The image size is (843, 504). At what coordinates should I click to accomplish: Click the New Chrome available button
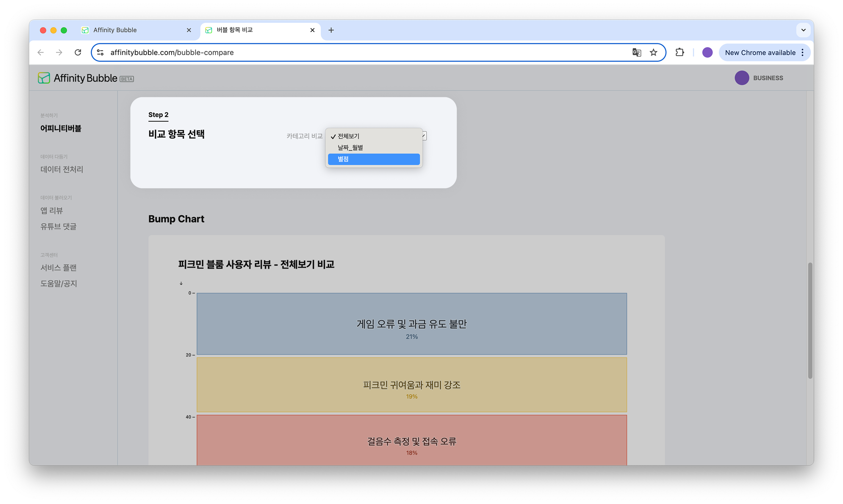click(x=760, y=53)
